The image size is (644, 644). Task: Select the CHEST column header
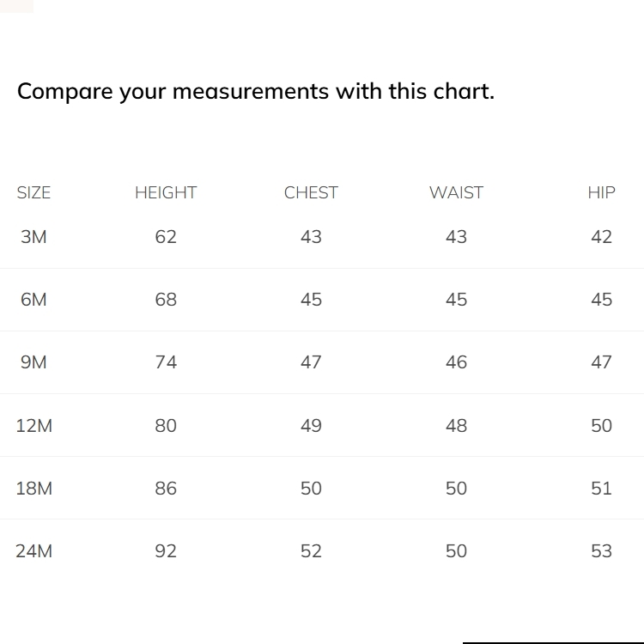pos(311,193)
